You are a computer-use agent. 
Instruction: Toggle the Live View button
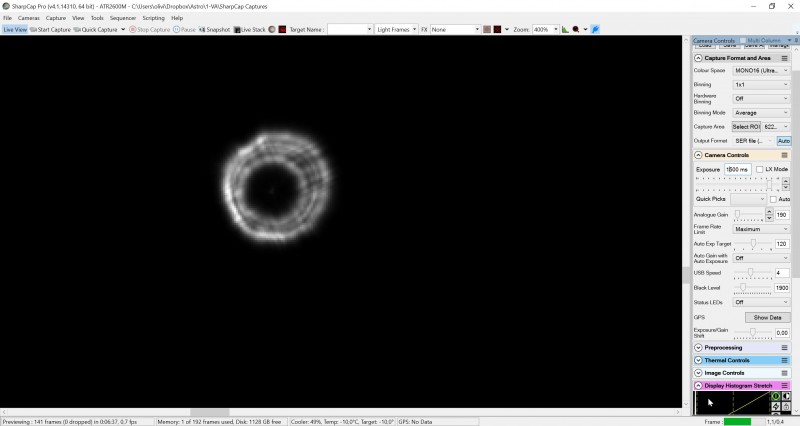[x=15, y=30]
